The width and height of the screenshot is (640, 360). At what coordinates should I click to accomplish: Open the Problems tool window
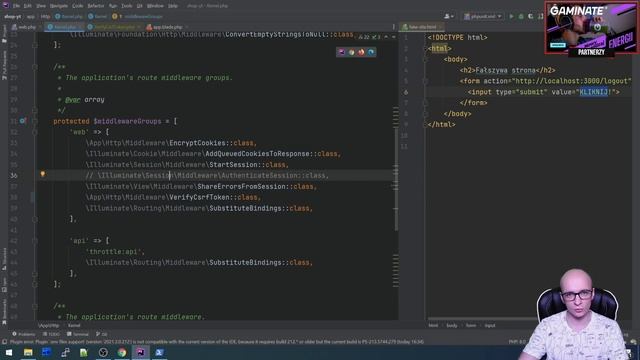coord(24,334)
